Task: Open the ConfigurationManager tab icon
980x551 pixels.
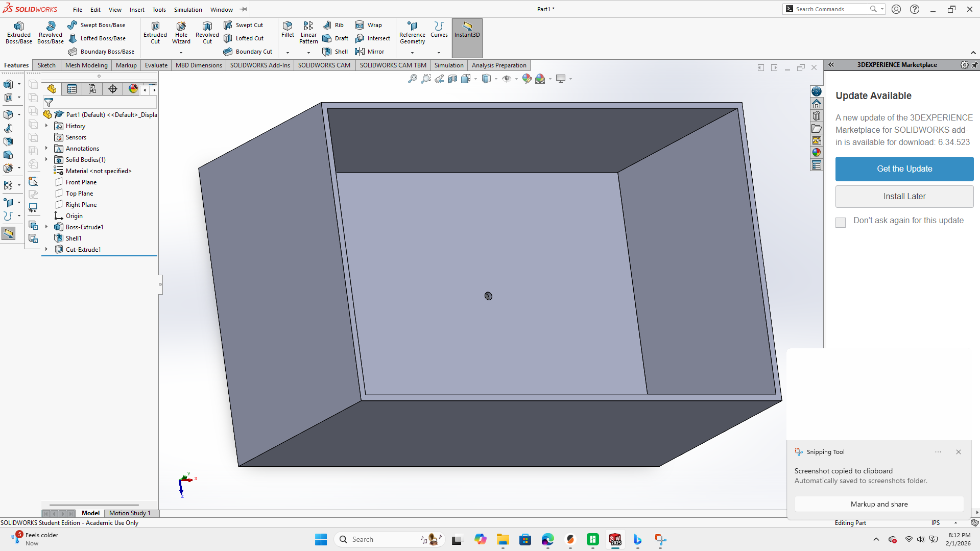Action: pos(92,89)
